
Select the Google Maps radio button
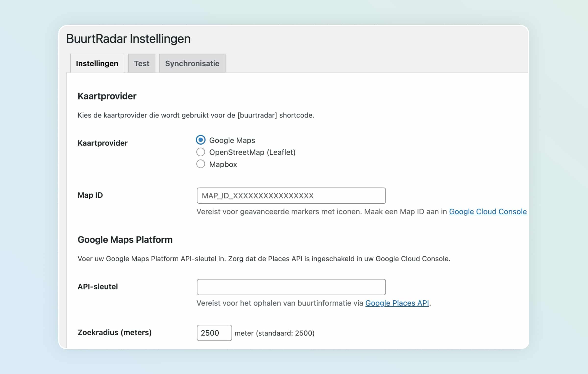pyautogui.click(x=201, y=140)
